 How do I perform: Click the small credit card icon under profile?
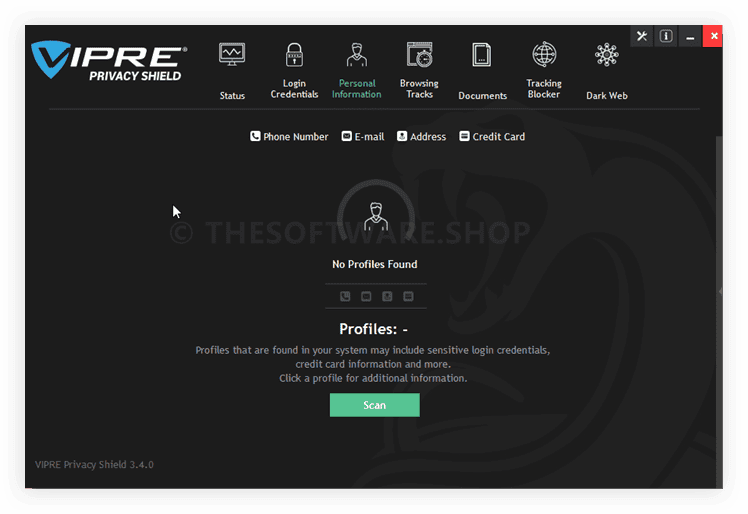click(x=408, y=296)
